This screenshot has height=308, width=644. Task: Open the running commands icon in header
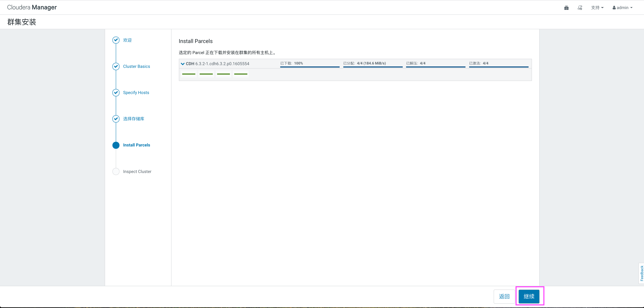tap(580, 8)
